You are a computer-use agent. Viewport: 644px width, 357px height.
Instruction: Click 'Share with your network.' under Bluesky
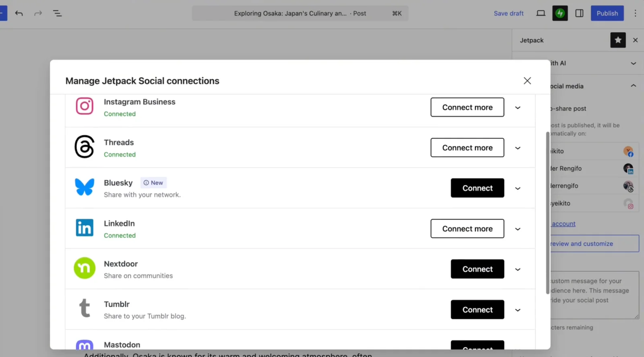pos(142,195)
